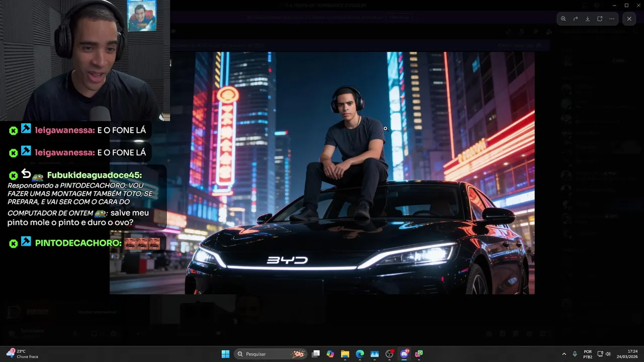This screenshot has width=644, height=362.
Task: Forward the image using the arrow icon
Action: pyautogui.click(x=576, y=19)
